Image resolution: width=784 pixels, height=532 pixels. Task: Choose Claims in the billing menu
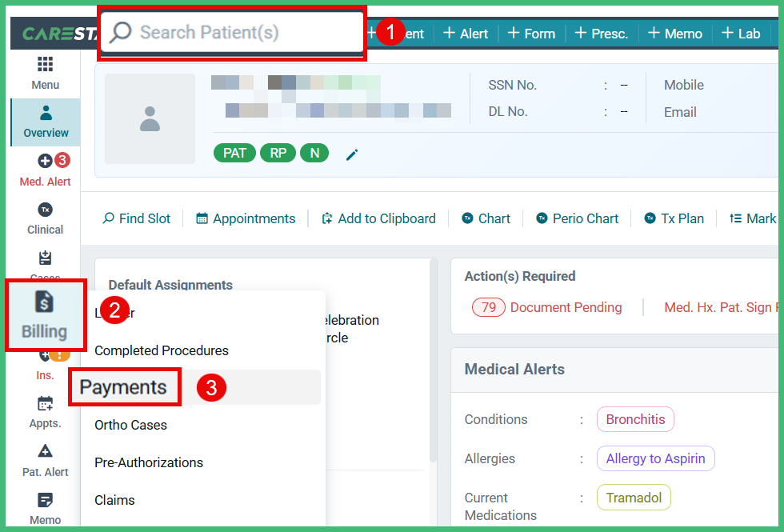tap(114, 500)
